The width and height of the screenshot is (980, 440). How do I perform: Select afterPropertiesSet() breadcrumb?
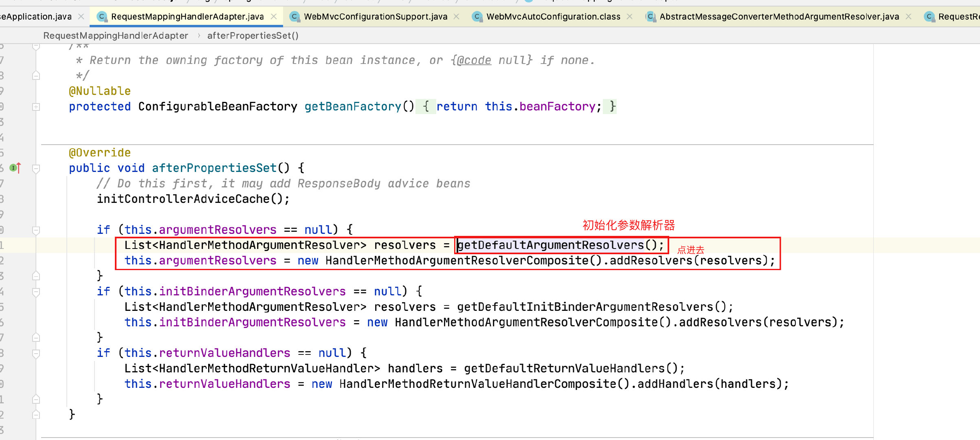pyautogui.click(x=253, y=35)
